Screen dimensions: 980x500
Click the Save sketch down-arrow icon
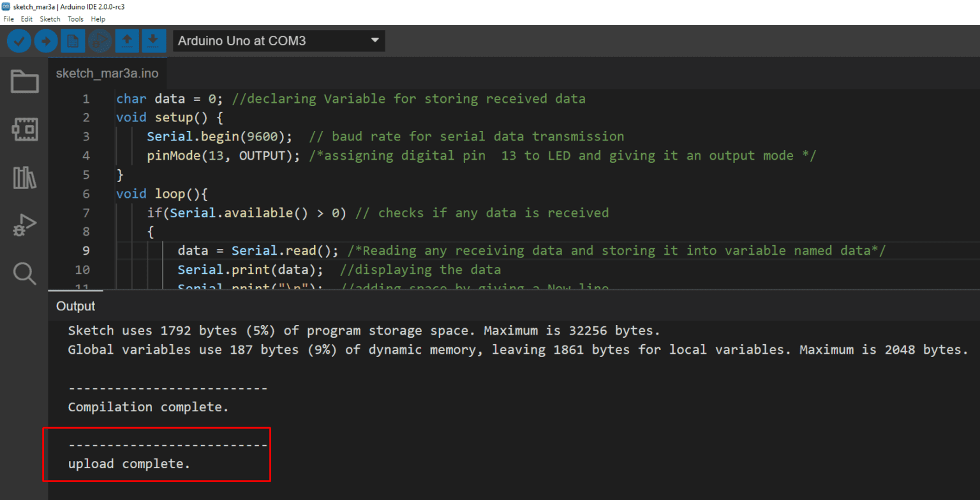click(x=153, y=42)
